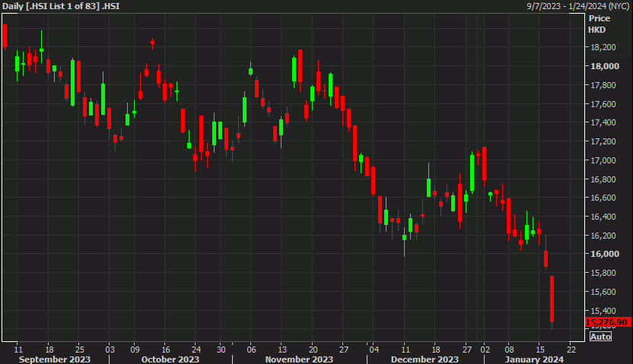This screenshot has height=364, width=633.
Task: Click the chart title 'Daily [.HSI List 1 of 83] .HSI'
Action: (x=61, y=6)
